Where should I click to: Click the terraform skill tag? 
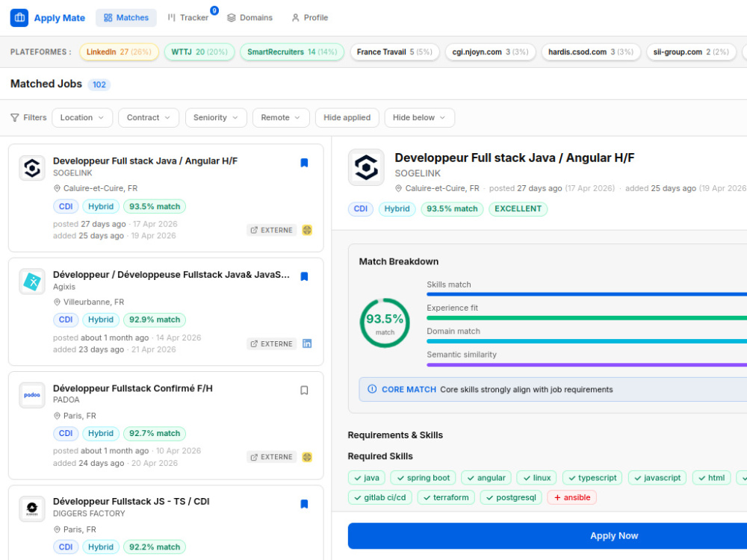[446, 497]
